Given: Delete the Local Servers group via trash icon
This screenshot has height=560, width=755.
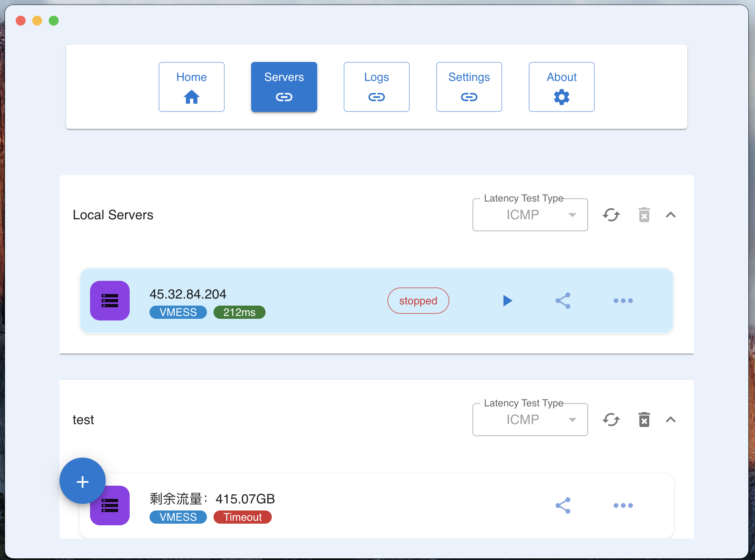Looking at the screenshot, I should pos(644,215).
